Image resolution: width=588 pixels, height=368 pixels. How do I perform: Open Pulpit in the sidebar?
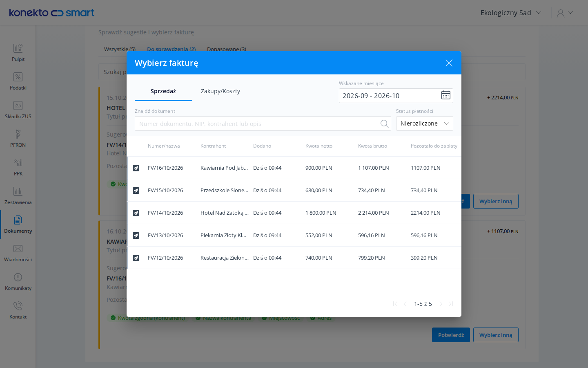click(x=18, y=53)
